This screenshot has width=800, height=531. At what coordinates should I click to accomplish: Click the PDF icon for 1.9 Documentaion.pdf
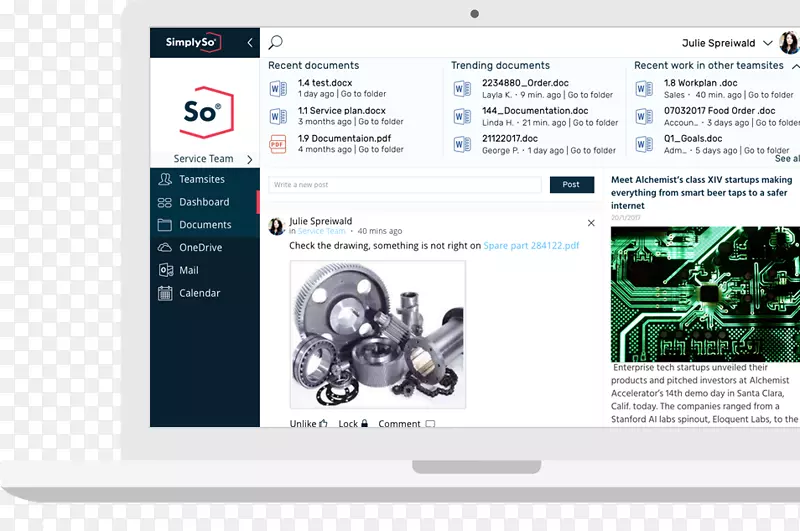click(x=278, y=144)
